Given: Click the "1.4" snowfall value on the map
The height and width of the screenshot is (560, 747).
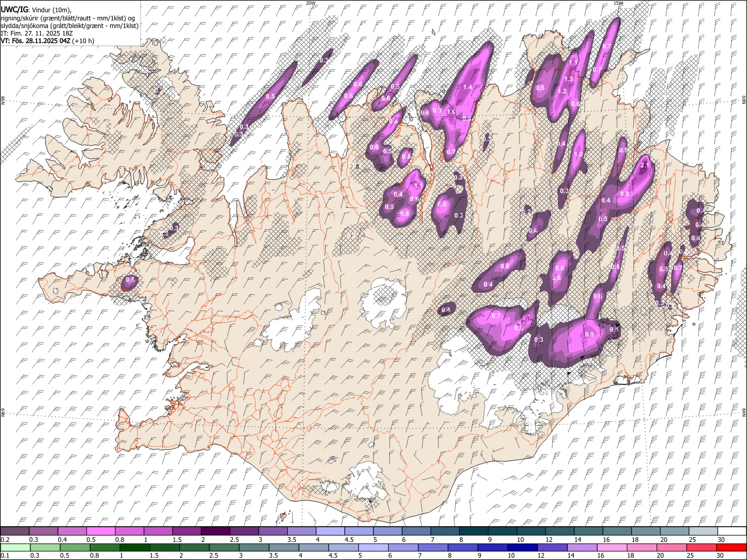Looking at the screenshot, I should pyautogui.click(x=467, y=87).
